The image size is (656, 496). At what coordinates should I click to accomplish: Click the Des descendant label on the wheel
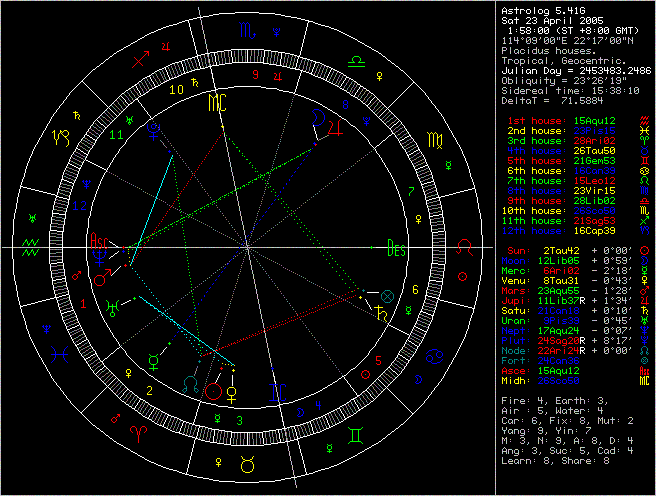pos(397,249)
